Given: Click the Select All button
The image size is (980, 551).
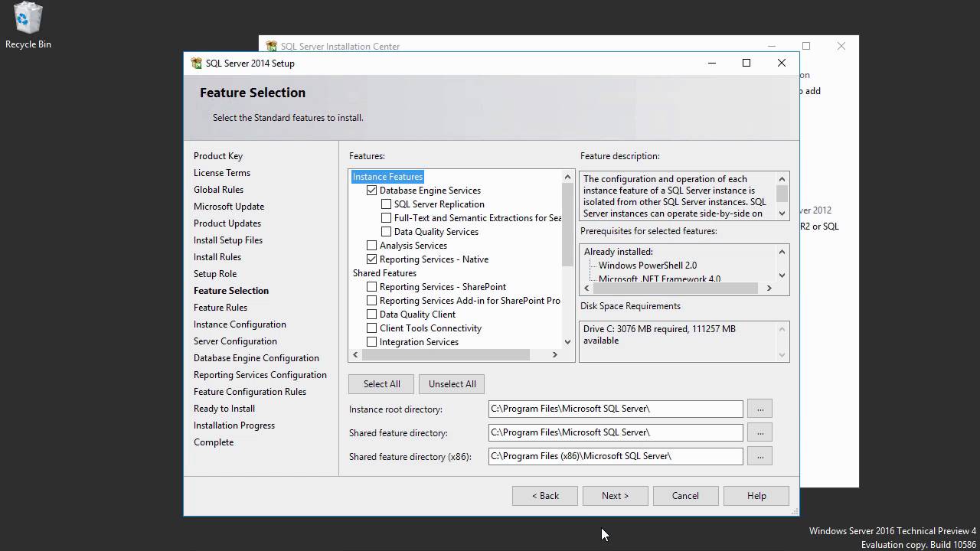Looking at the screenshot, I should (x=381, y=384).
